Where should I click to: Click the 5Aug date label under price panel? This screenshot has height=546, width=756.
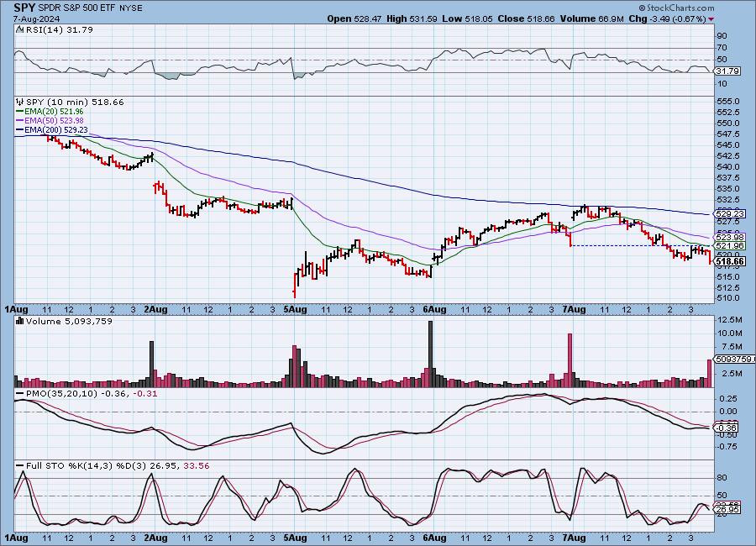pyautogui.click(x=295, y=310)
